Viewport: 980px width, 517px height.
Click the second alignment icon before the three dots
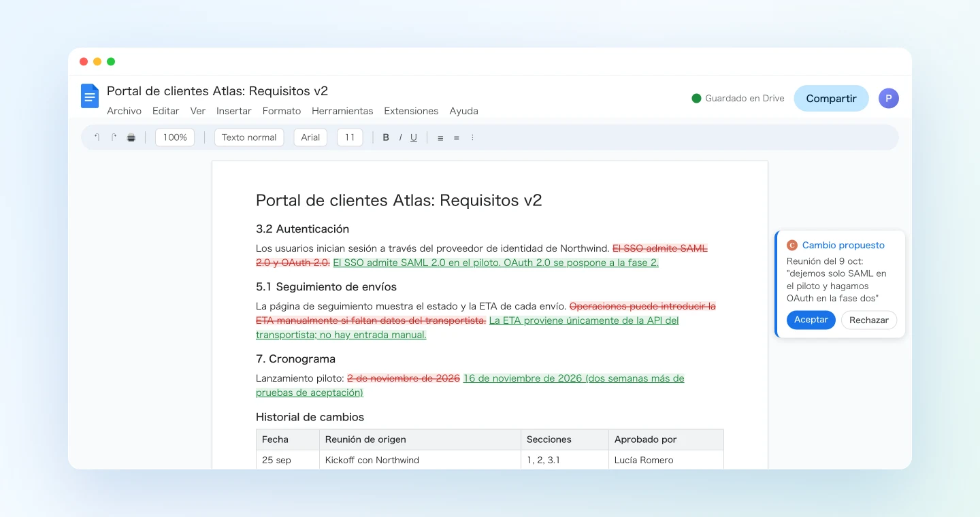(x=457, y=137)
